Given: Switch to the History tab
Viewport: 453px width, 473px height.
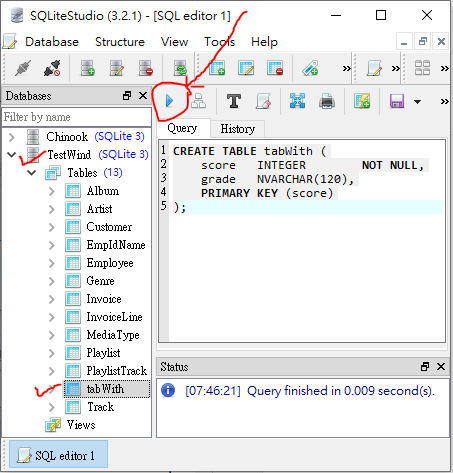Looking at the screenshot, I should (238, 129).
